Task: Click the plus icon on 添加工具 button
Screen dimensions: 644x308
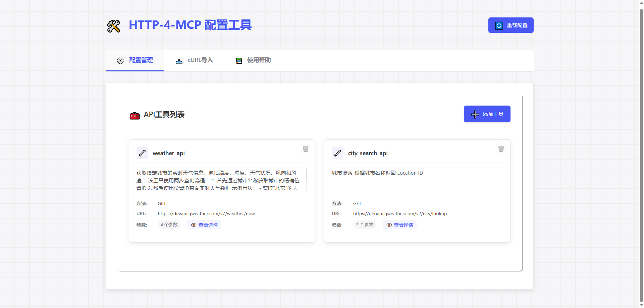Action: [475, 114]
